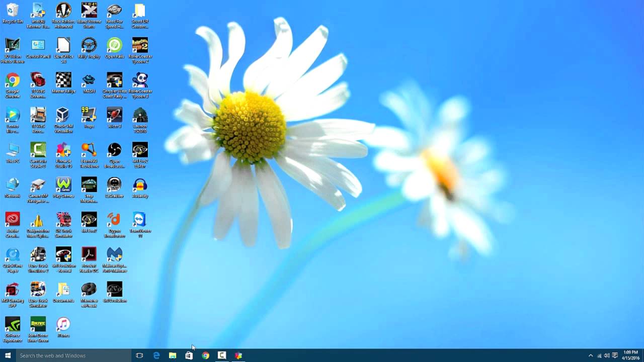Open iTunes desktop shortcut

pos(63,327)
